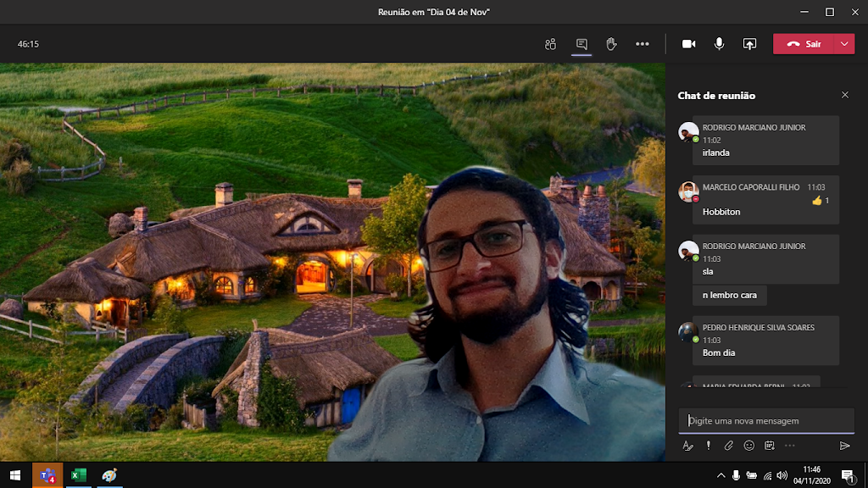Mute the microphone
The image size is (868, 488).
719,44
